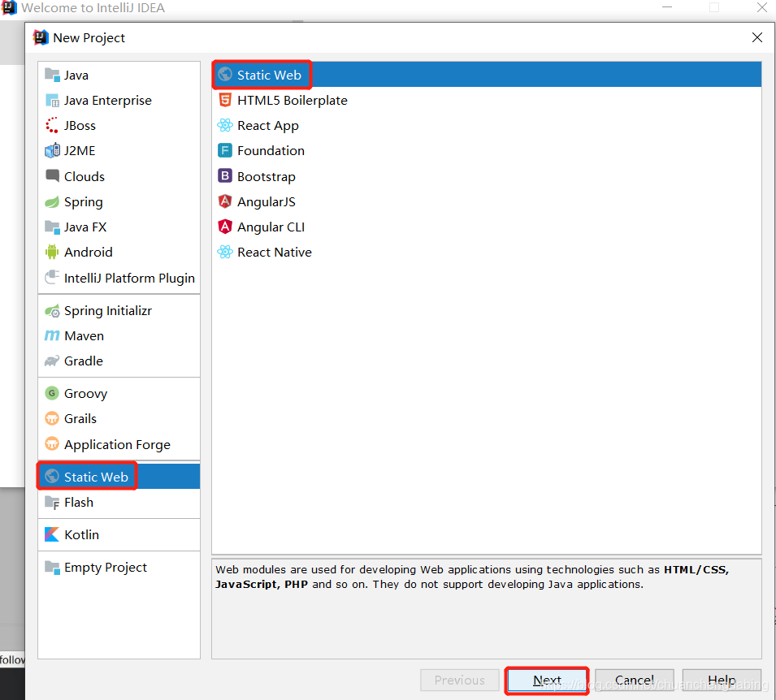Select Angular CLI template text
776x700 pixels.
(271, 227)
